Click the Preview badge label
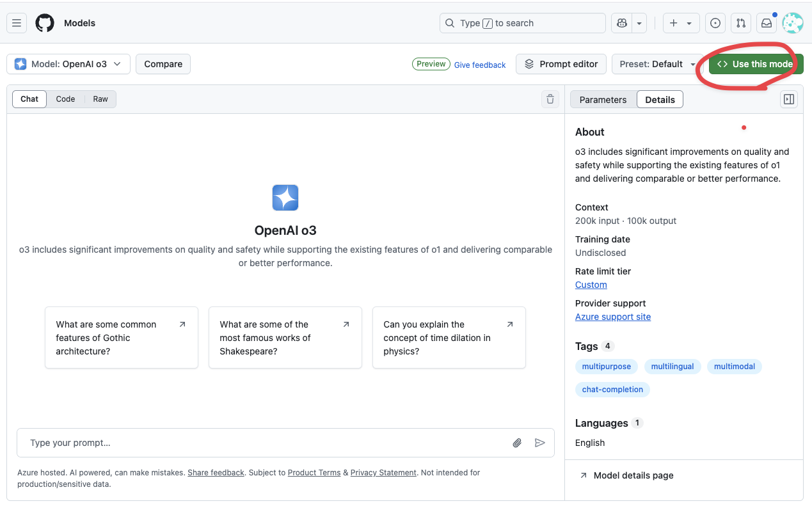Image resolution: width=812 pixels, height=508 pixels. click(431, 64)
